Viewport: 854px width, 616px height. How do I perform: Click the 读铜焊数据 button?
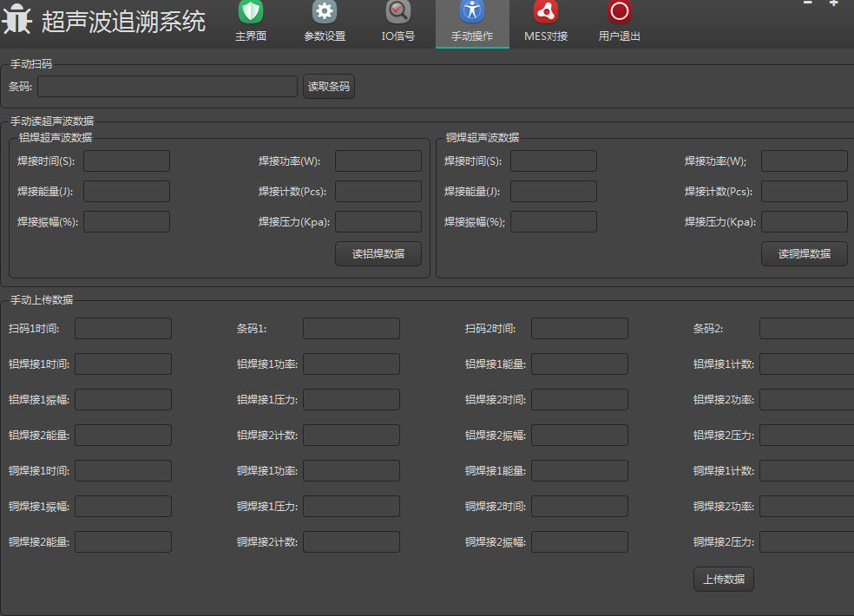pos(804,253)
